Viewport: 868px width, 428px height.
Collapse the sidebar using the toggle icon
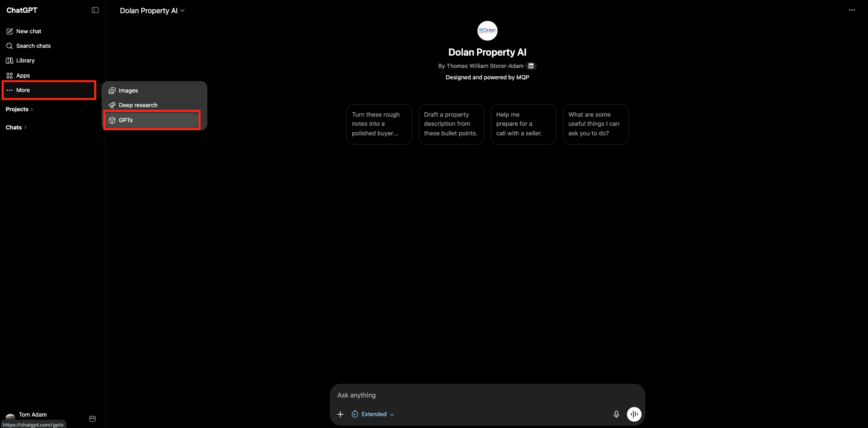[x=95, y=10]
